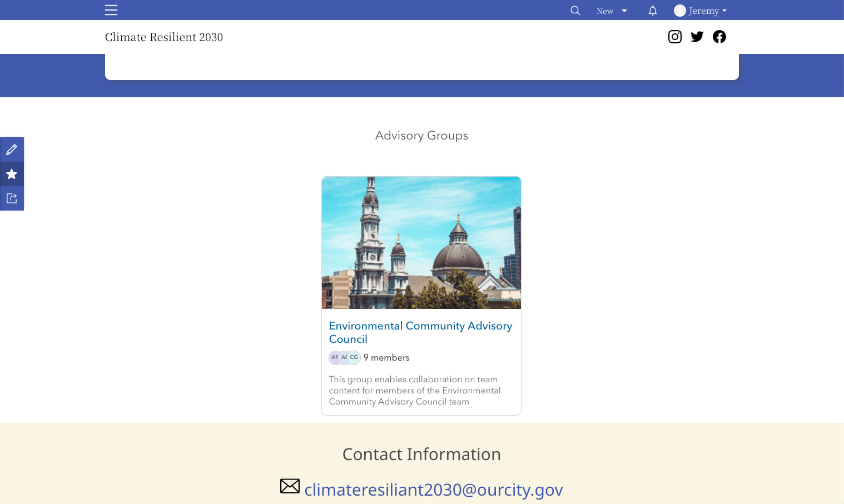Click Jeremy's profile avatar
Viewport: 844px width, 504px height.
pyautogui.click(x=679, y=11)
